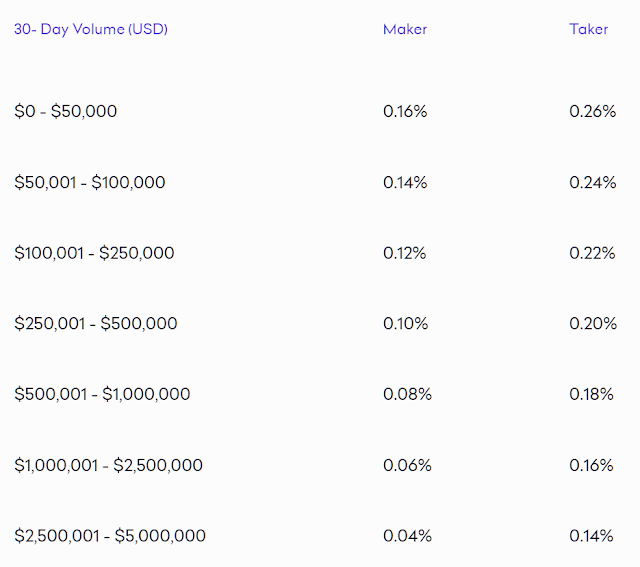Click the 0.04% maker fee value
640x567 pixels.
coord(407,536)
